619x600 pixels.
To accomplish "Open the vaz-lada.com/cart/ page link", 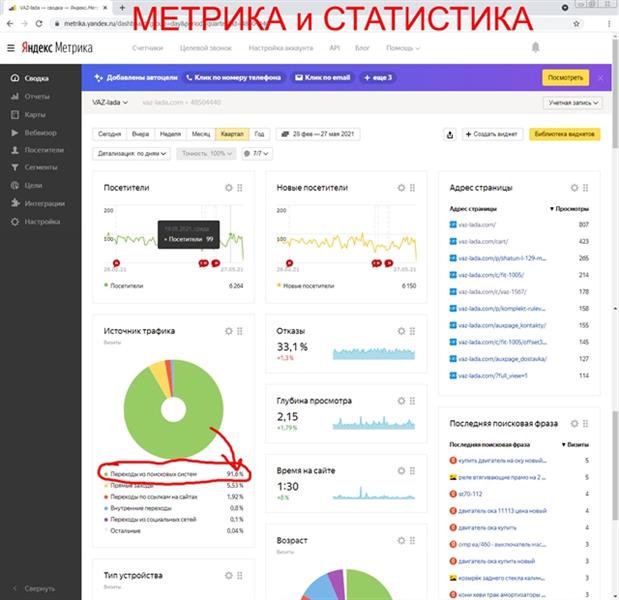I will pos(483,242).
